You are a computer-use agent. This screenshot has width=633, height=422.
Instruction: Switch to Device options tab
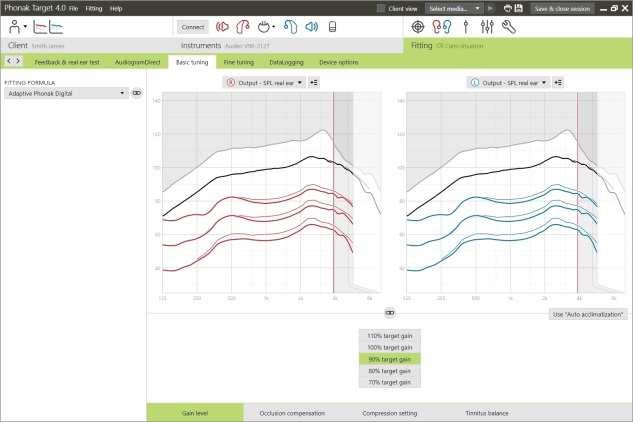(339, 62)
